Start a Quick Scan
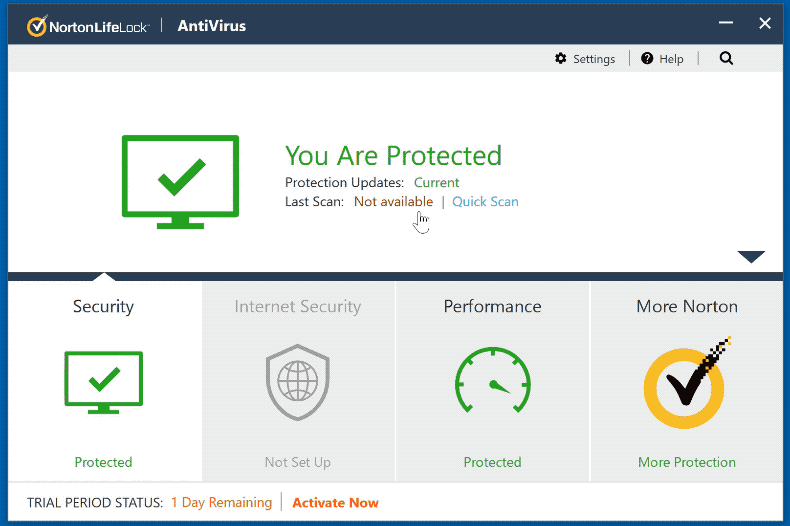 tap(485, 202)
